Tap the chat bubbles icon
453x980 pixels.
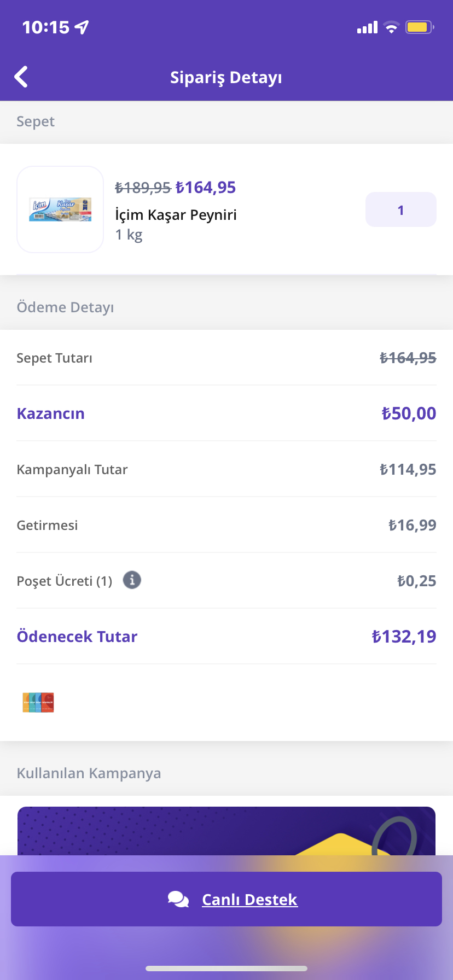coord(178,899)
